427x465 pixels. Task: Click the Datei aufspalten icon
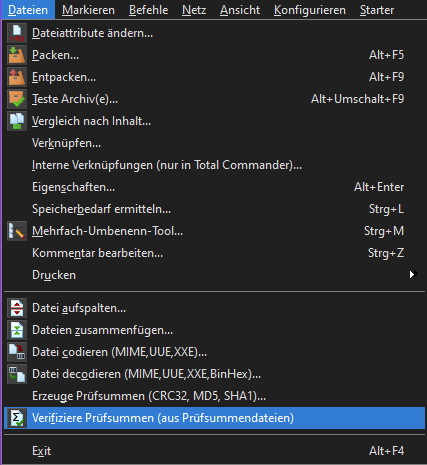pyautogui.click(x=17, y=308)
